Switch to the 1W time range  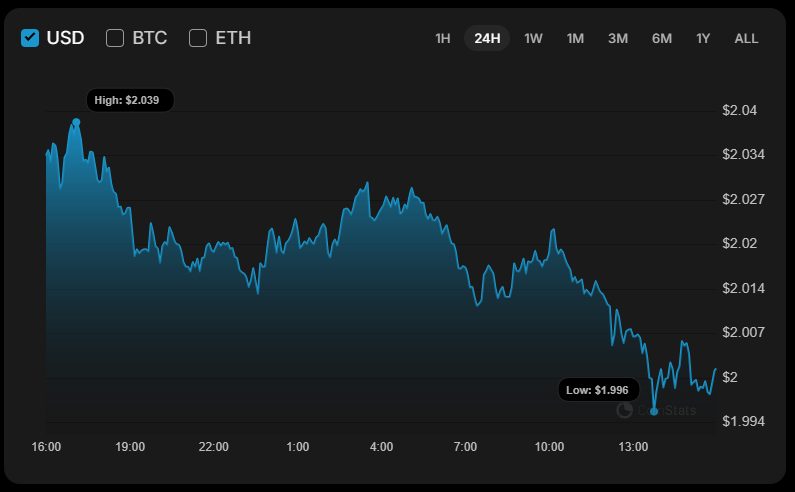533,38
